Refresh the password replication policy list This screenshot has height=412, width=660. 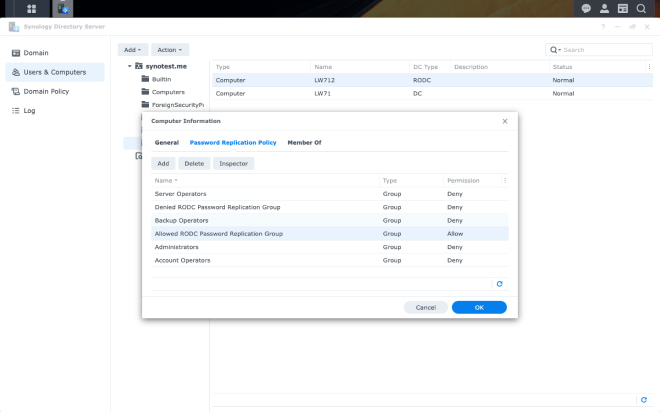click(500, 284)
